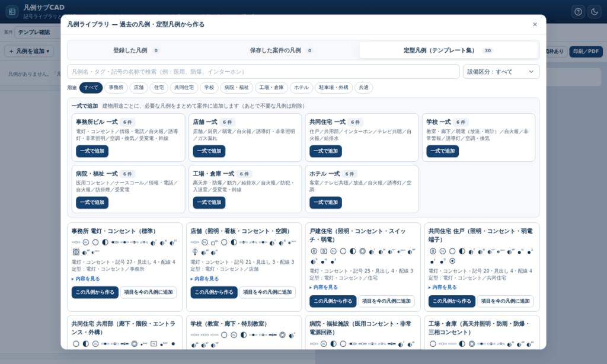Toggle dark mode with the moon icon
The height and width of the screenshot is (364, 607).
(x=595, y=12)
